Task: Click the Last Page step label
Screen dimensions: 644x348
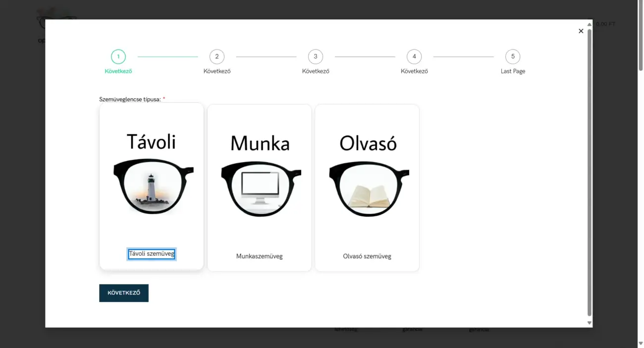Action: 513,71
